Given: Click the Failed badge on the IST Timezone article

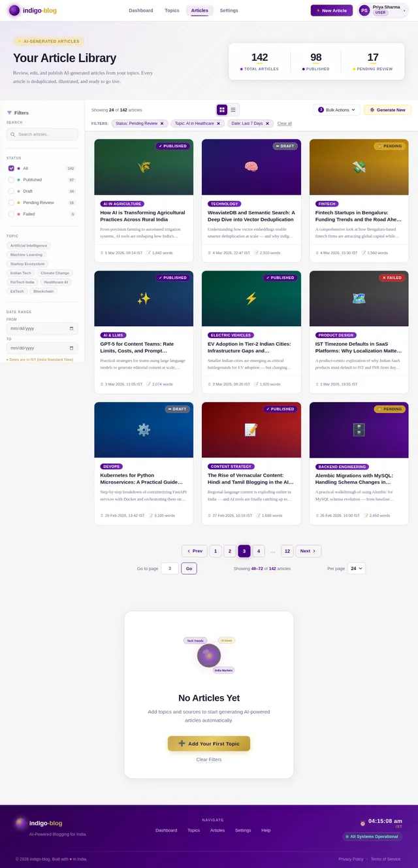Looking at the screenshot, I should (392, 278).
